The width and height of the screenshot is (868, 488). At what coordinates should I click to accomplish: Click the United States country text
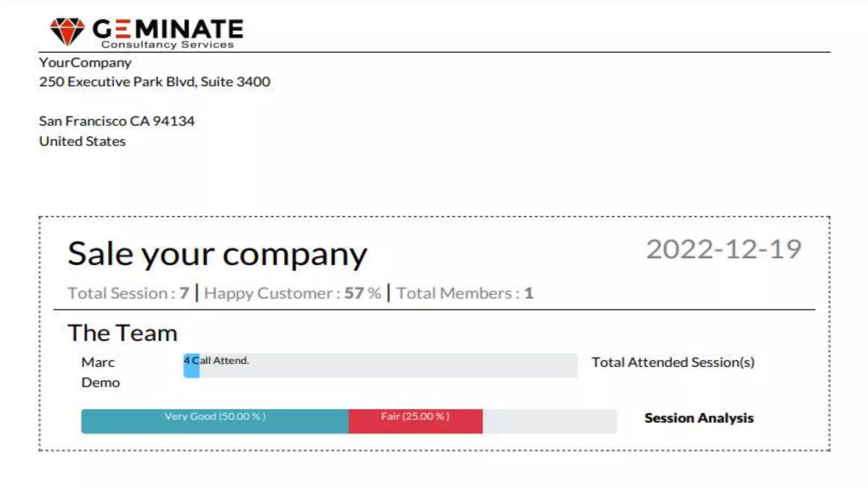(82, 141)
